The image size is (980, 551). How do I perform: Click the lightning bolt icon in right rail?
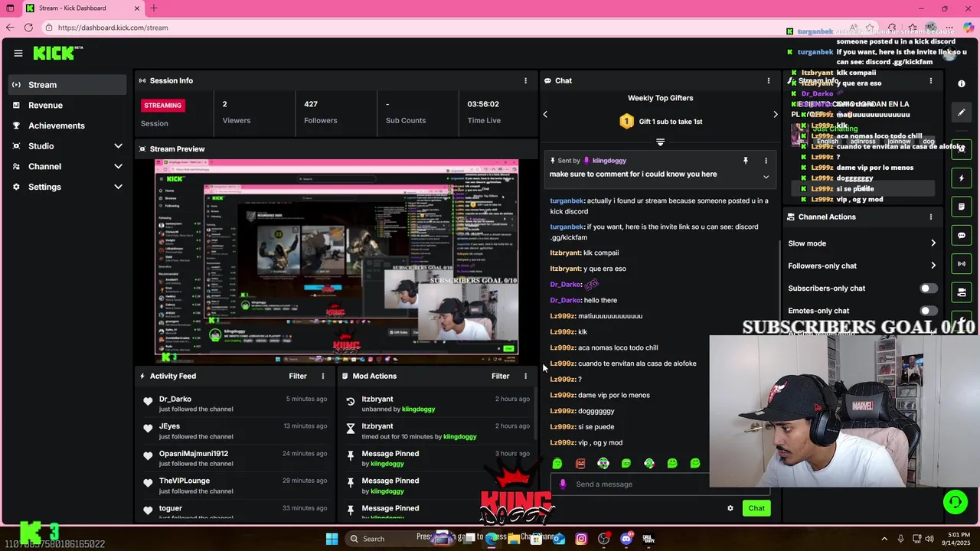[x=962, y=178]
